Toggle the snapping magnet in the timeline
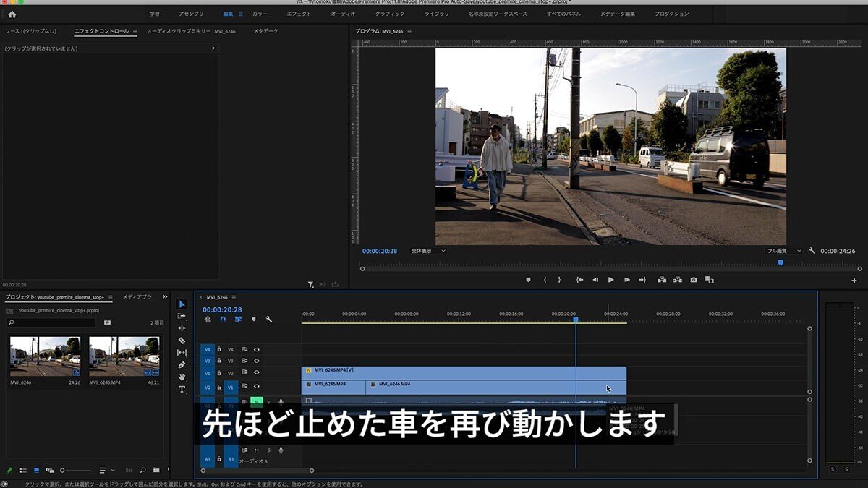Image resolution: width=868 pixels, height=488 pixels. click(x=224, y=319)
